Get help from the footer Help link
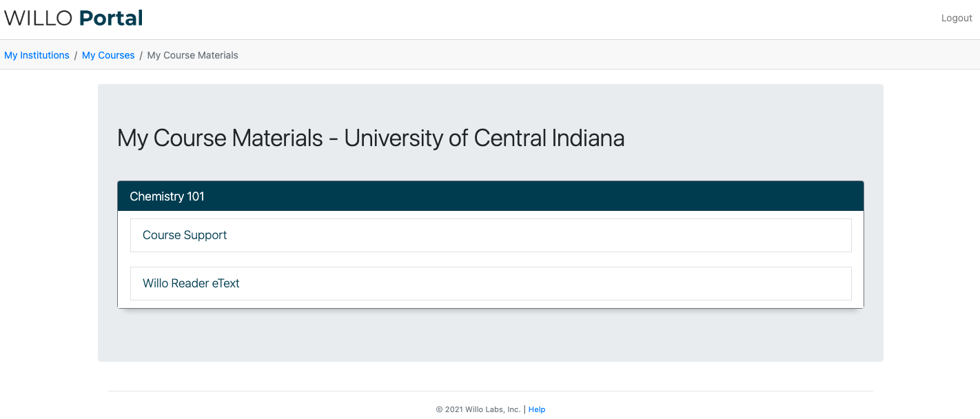980x419 pixels. [537, 409]
